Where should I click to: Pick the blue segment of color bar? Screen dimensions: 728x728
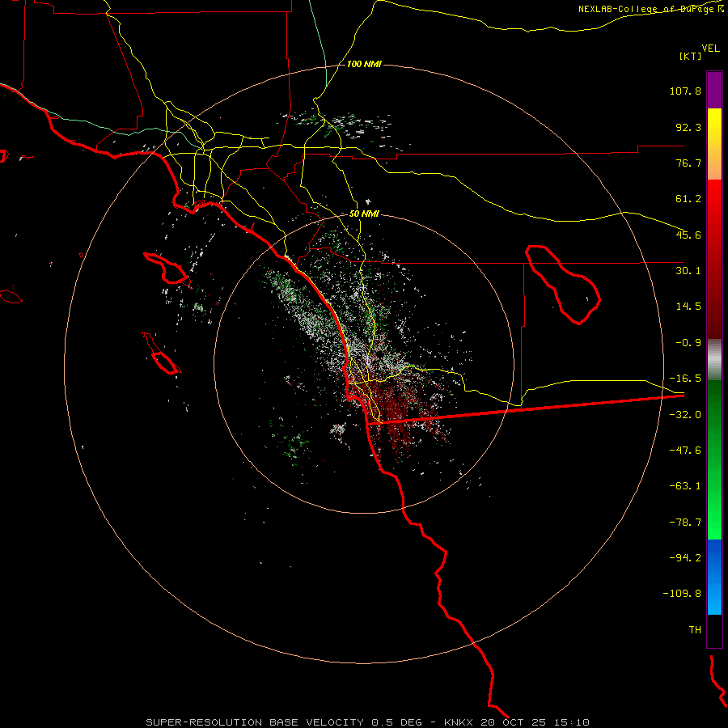714,577
